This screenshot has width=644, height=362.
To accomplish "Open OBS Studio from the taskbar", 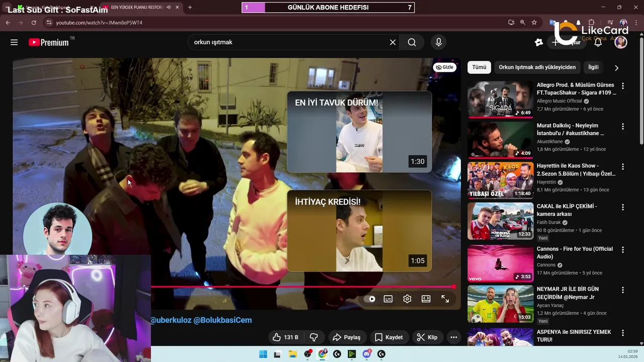I will (x=308, y=354).
